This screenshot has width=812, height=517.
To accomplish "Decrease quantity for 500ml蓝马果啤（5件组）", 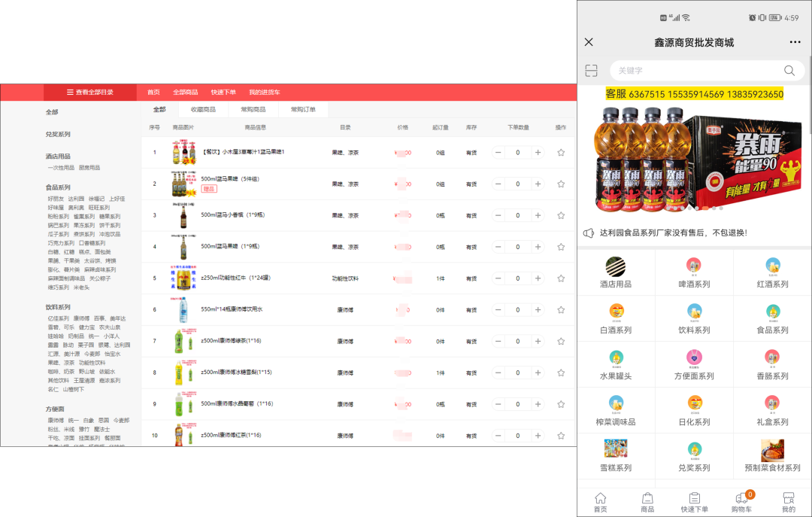I will 498,184.
